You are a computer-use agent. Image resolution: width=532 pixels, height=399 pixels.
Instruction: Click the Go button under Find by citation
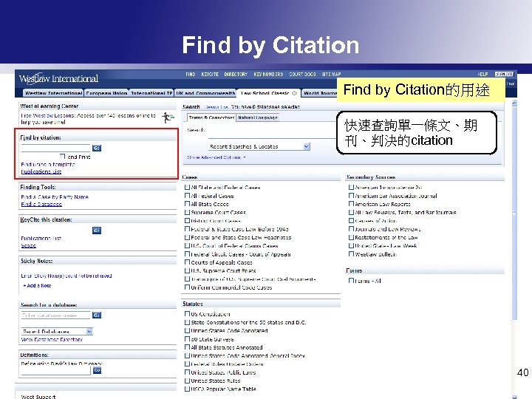tap(97, 148)
